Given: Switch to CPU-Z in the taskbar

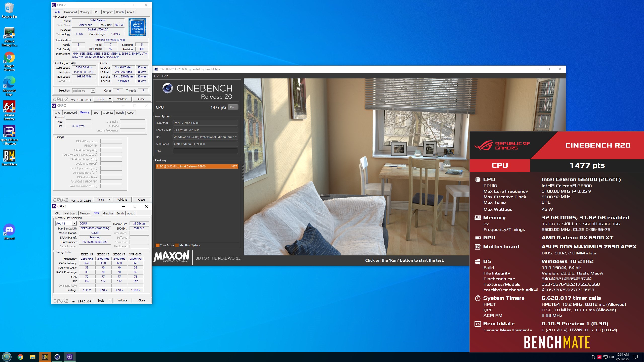Looking at the screenshot, I should tap(69, 357).
